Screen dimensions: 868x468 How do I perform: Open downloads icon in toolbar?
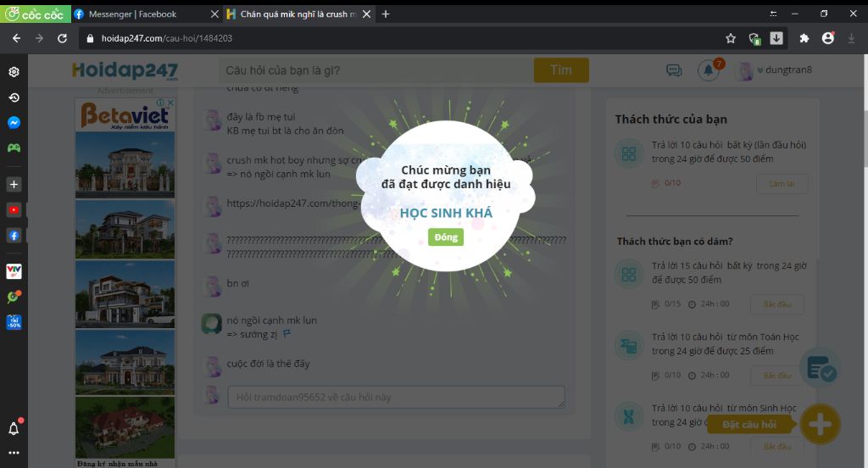776,37
